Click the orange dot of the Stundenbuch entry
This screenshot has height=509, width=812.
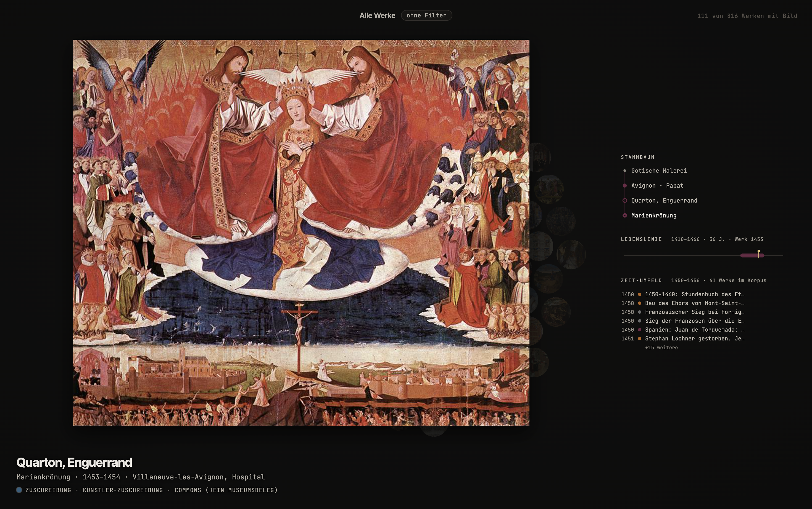point(639,294)
